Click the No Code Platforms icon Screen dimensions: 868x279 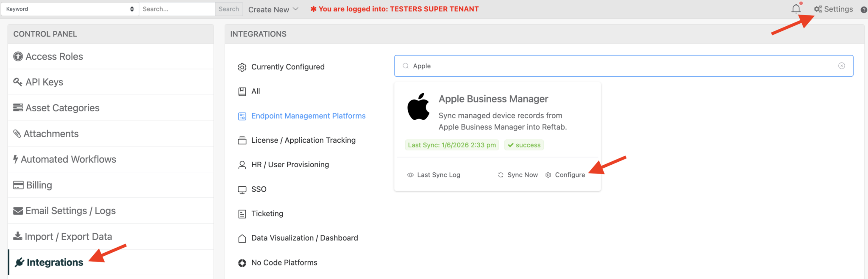[242, 263]
